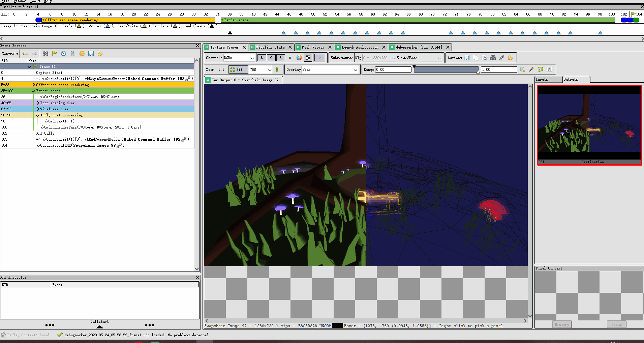Open the Overlay selection dropdown
Image resolution: width=644 pixels, height=343 pixels.
329,69
